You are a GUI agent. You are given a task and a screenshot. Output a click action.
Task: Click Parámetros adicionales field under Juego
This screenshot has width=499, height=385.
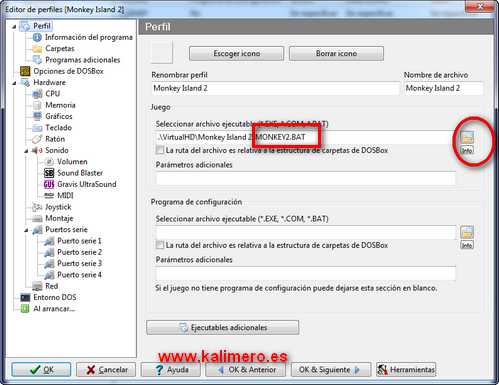(306, 178)
